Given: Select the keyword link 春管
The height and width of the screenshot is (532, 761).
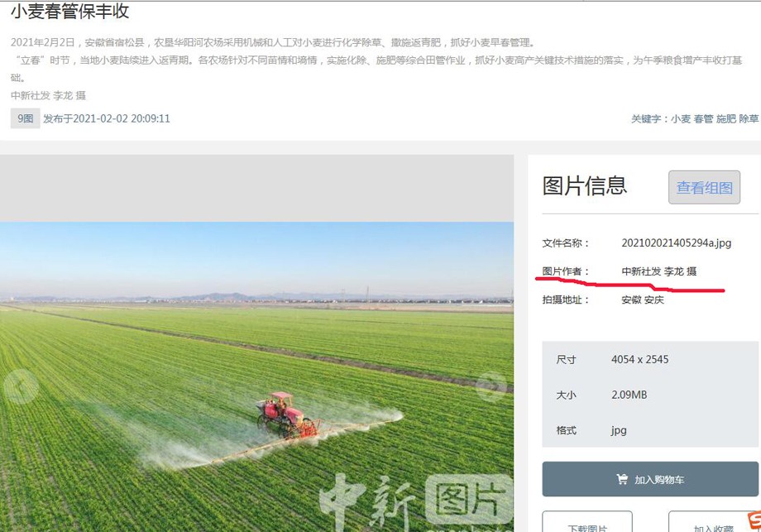Looking at the screenshot, I should tap(702, 118).
